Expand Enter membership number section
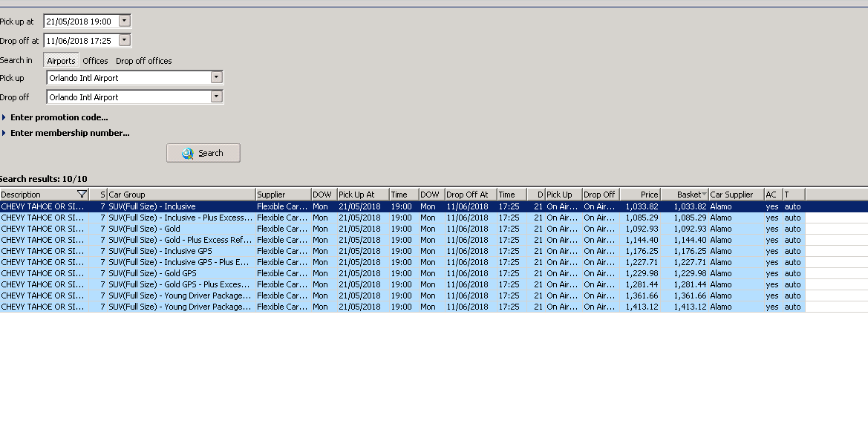 coord(66,133)
